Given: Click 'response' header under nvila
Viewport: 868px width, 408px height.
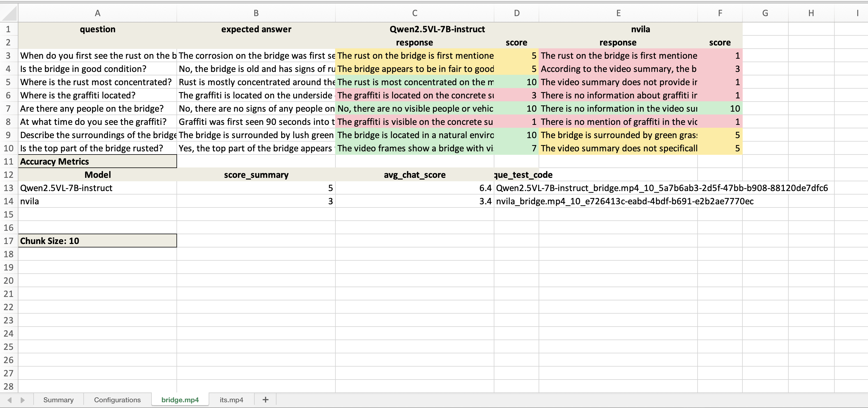Looking at the screenshot, I should pyautogui.click(x=618, y=43).
